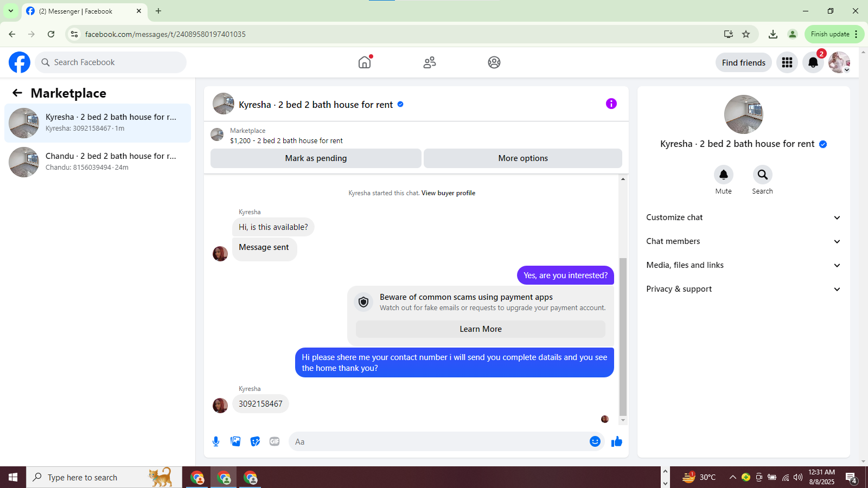Show hidden system tray icons
Screen dimensions: 868x488
coord(732,477)
